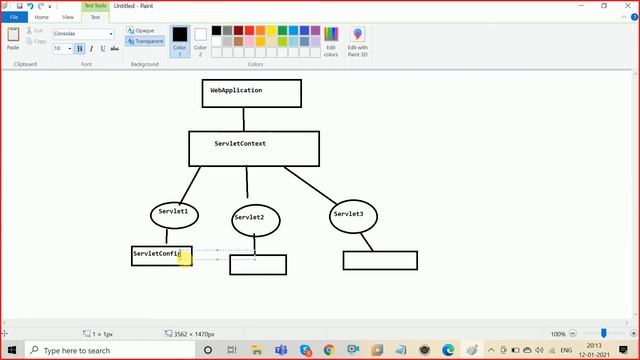Click the empty box below Servlet2

click(x=258, y=264)
